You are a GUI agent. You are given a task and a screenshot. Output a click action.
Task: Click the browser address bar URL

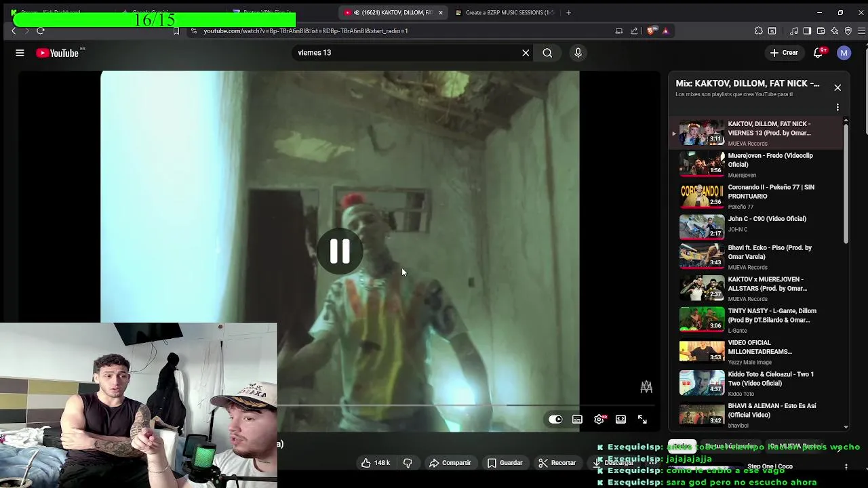coord(305,30)
